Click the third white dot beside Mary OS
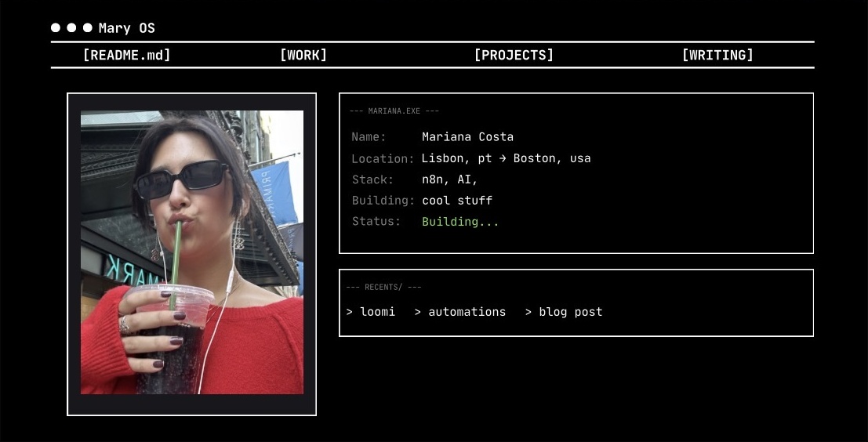Image resolution: width=868 pixels, height=442 pixels. (x=88, y=27)
